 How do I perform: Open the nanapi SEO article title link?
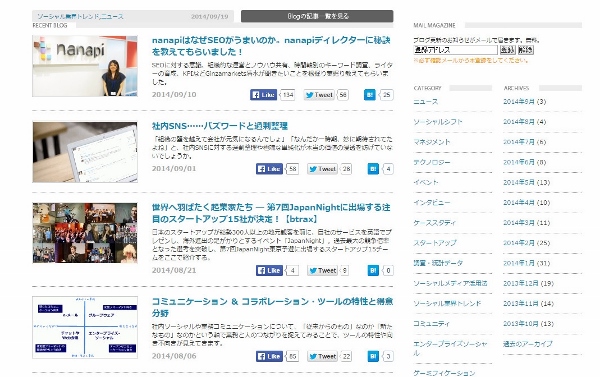[x=271, y=46]
